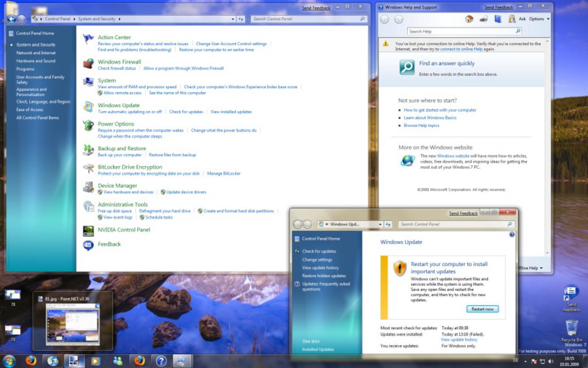Select Programs in the Control Panel sidebar

click(25, 69)
